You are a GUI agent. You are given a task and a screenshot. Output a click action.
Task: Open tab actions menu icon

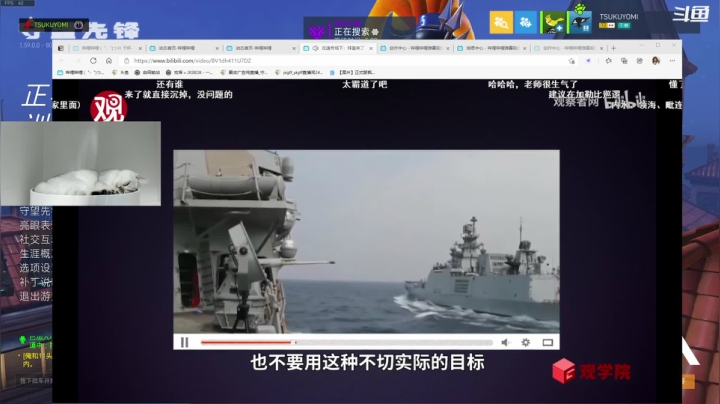click(61, 48)
